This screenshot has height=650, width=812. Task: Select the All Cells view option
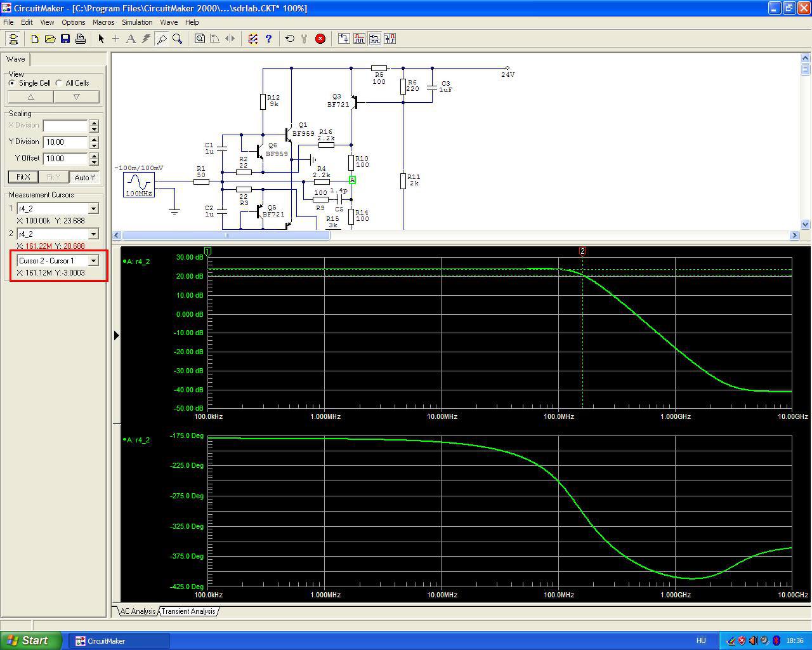(x=59, y=83)
